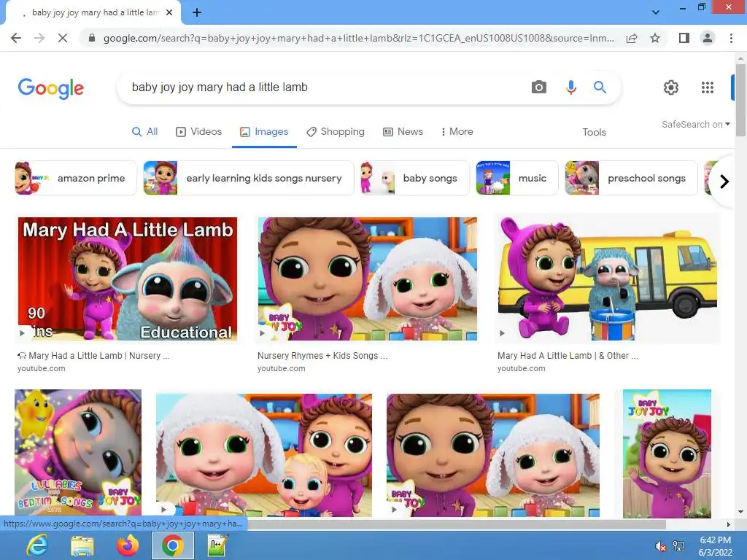Show more filter chips with right arrow

pyautogui.click(x=724, y=182)
